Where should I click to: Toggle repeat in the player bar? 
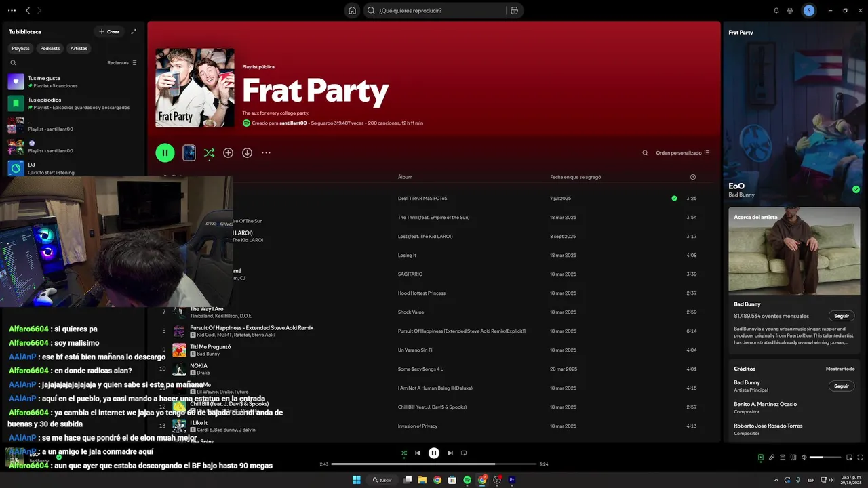[465, 453]
